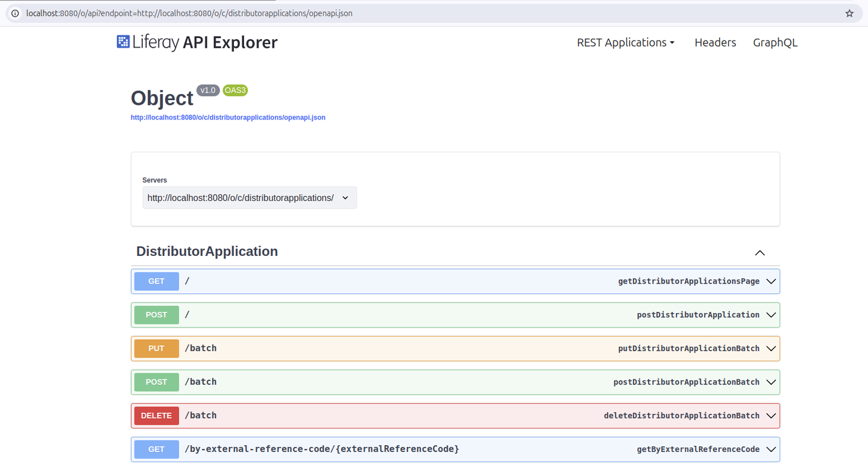Expand the putDistributorApplicationBatch chevron
Viewport: 868px width, 467px height.
coord(770,349)
